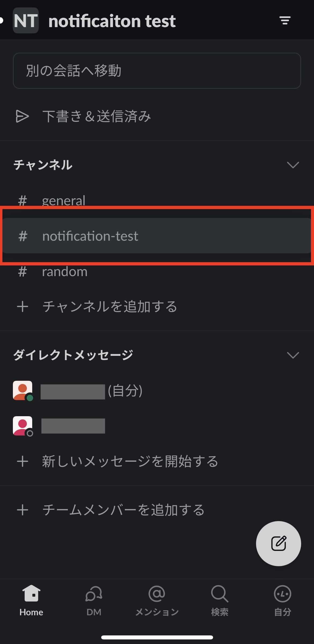Tap the filter icon in the header
Image resolution: width=314 pixels, height=644 pixels.
[x=285, y=20]
